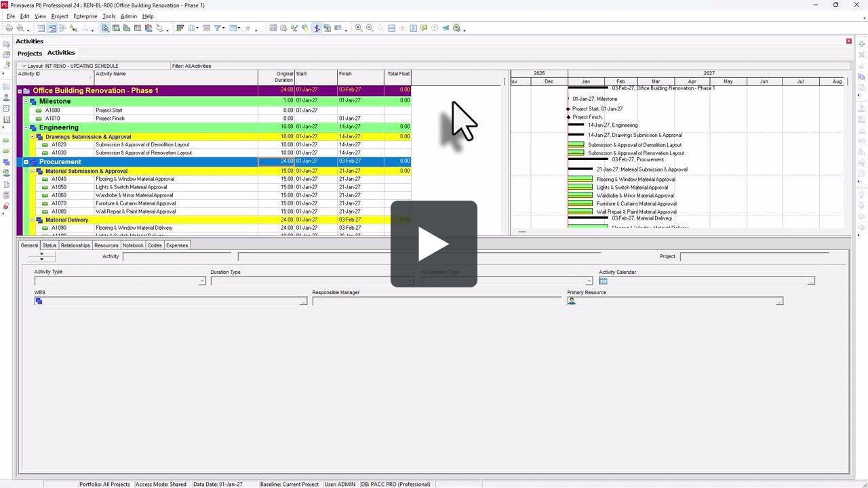
Task: Open the Filters toolbar icon
Action: tap(218, 28)
